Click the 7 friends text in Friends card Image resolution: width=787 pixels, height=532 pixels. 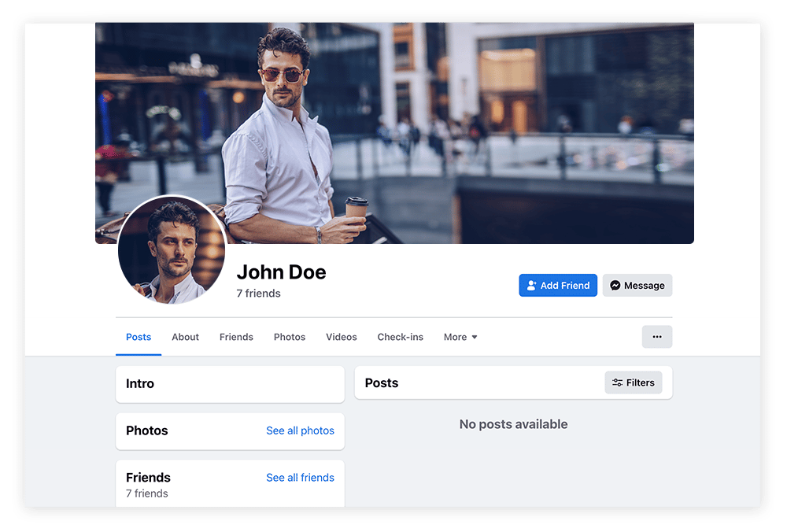pos(147,493)
